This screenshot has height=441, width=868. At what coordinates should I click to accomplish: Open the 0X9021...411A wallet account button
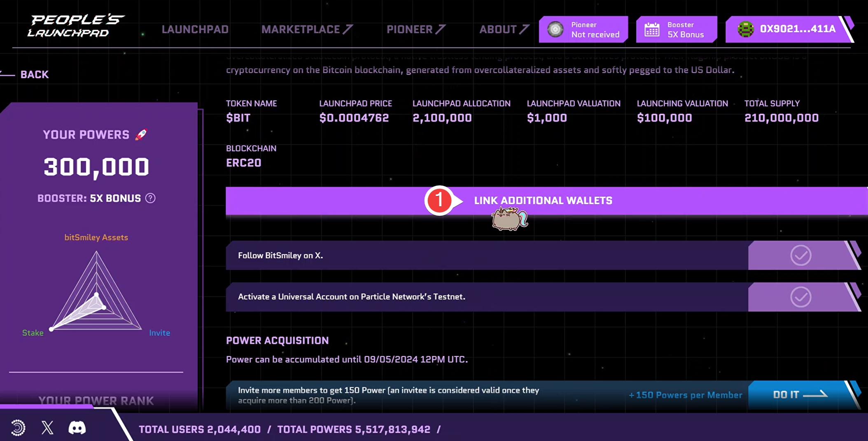coord(797,29)
